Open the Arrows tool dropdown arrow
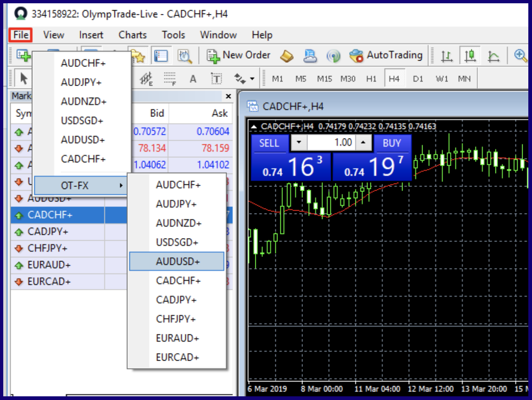Viewport: 532px width, 400px height. click(x=252, y=79)
